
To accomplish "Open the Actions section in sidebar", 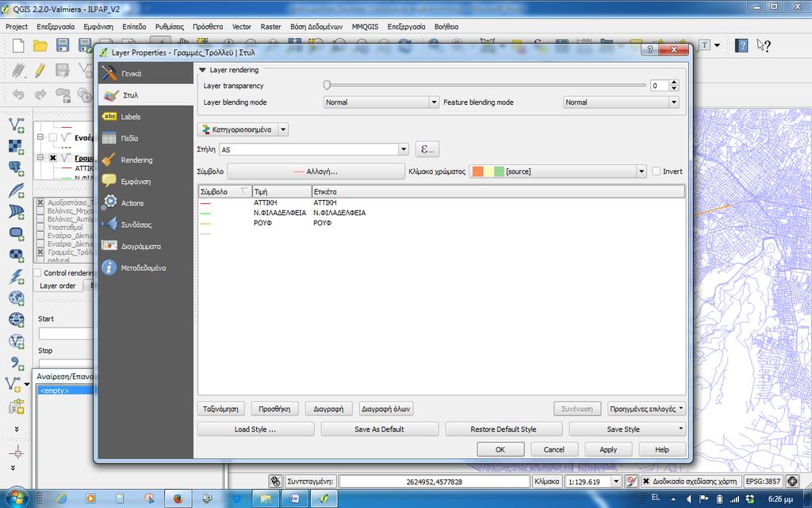I will pos(146,203).
